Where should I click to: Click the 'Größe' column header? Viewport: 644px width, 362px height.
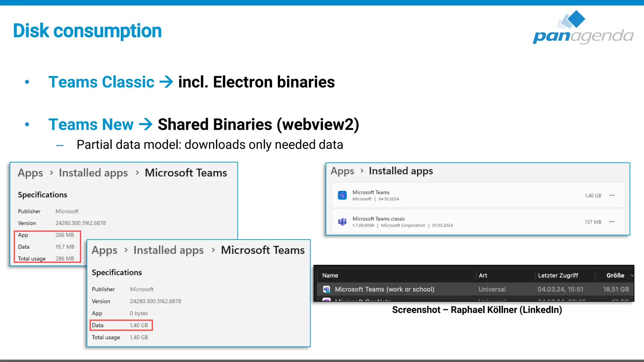click(615, 275)
